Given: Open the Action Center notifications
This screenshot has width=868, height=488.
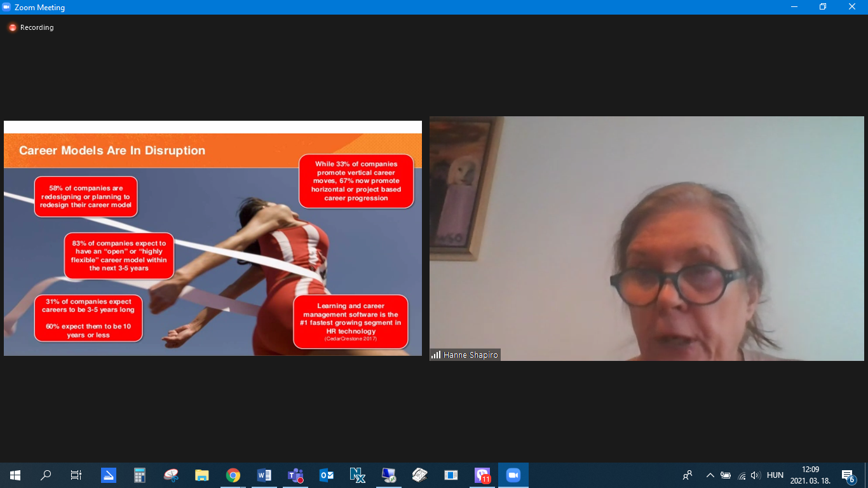Looking at the screenshot, I should tap(848, 475).
